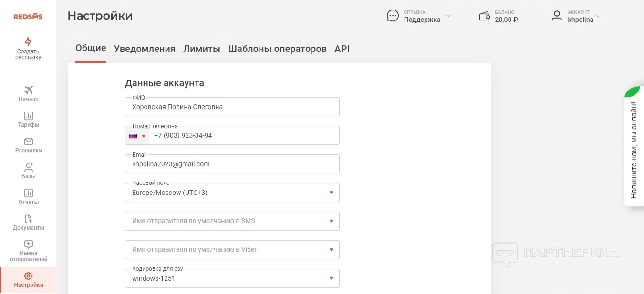644x294 pixels.
Task: Open Sender names icon in sidebar
Action: tap(28, 244)
